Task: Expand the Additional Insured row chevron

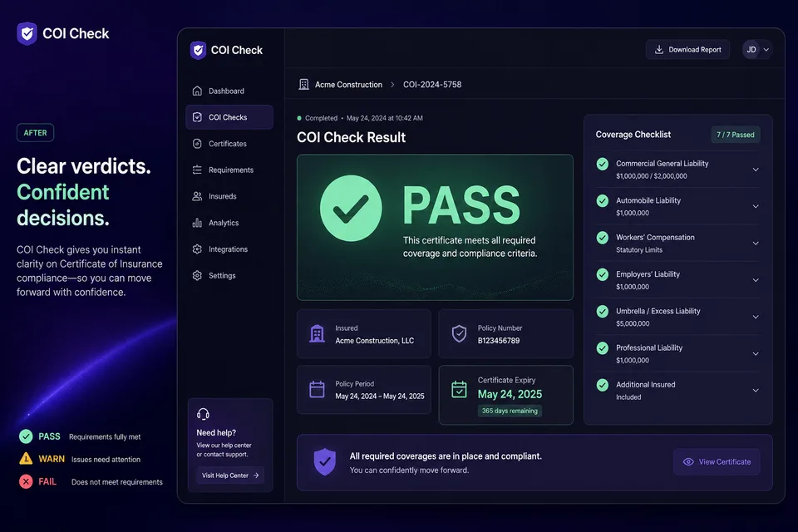Action: pyautogui.click(x=756, y=391)
